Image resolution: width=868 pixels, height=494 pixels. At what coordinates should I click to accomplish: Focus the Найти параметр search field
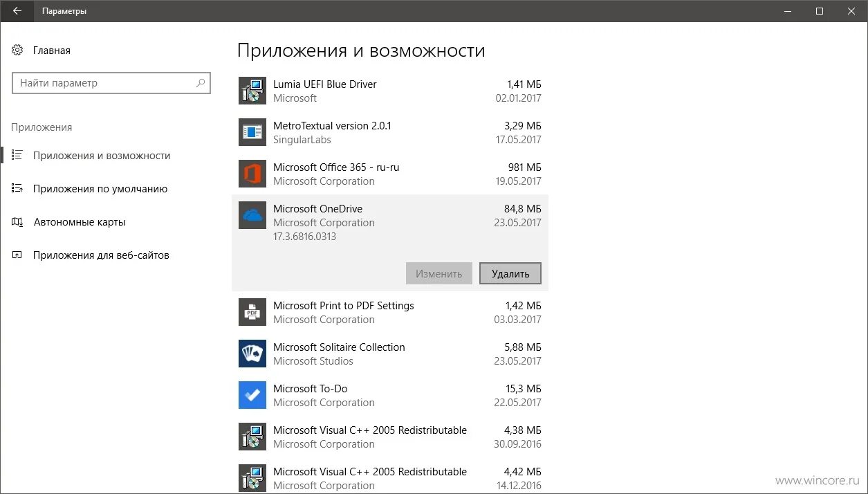point(111,83)
